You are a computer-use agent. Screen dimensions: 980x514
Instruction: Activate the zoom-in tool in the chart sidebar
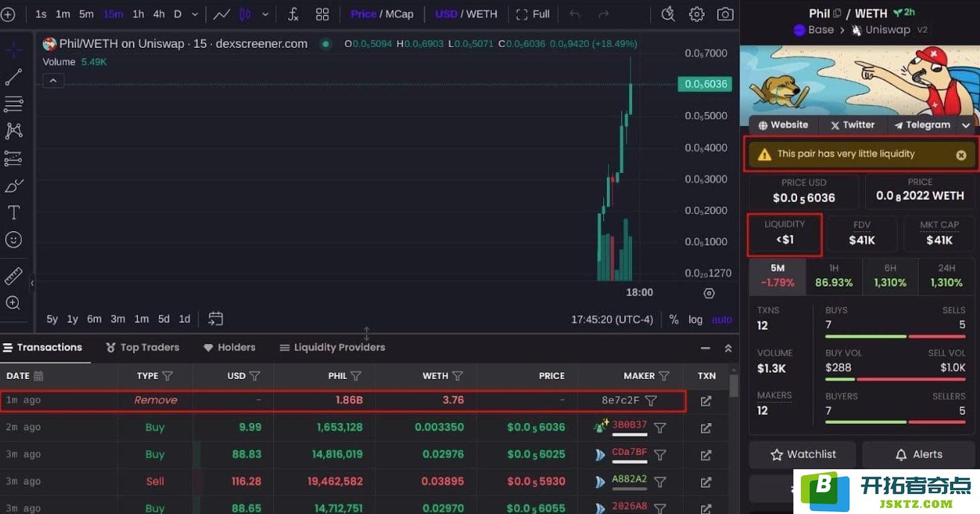pyautogui.click(x=13, y=303)
